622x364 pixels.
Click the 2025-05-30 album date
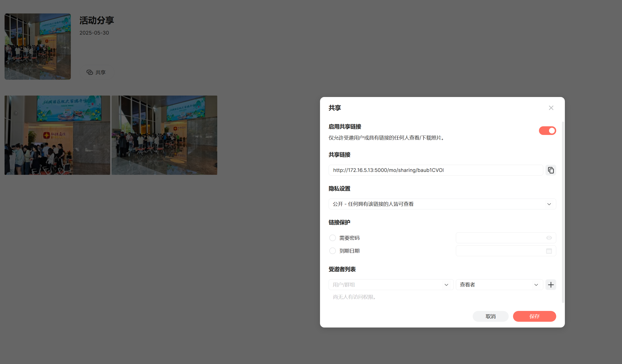coord(94,33)
